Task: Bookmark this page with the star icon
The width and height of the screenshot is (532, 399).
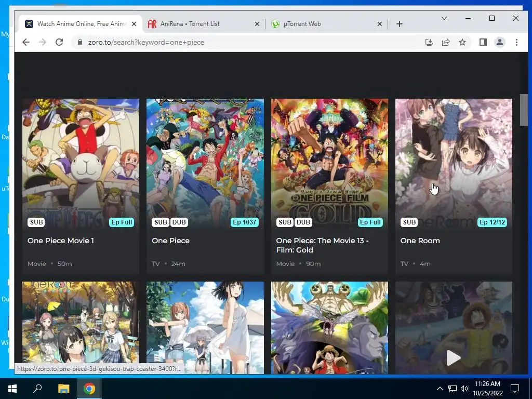Action: [x=462, y=42]
